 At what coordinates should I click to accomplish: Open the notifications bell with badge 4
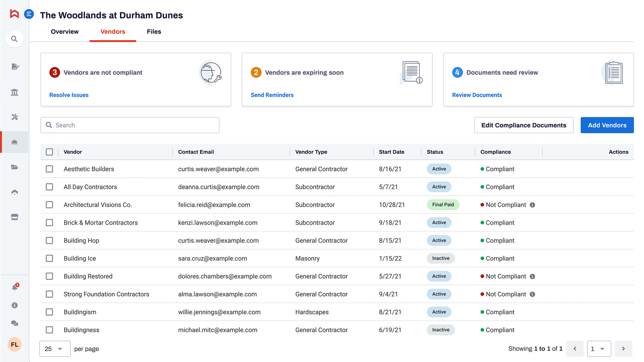point(14,287)
